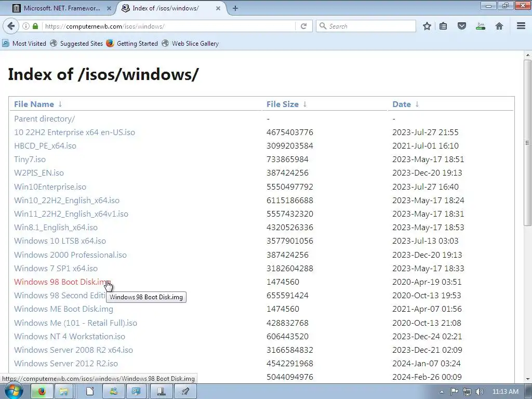Open the bookmarks list icon
The height and width of the screenshot is (399, 532).
[x=443, y=26]
